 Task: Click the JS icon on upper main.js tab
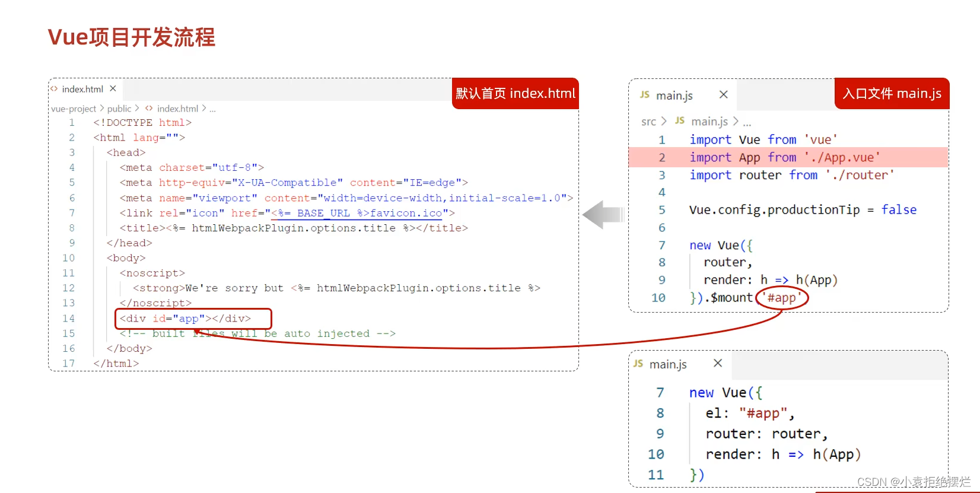tap(645, 95)
